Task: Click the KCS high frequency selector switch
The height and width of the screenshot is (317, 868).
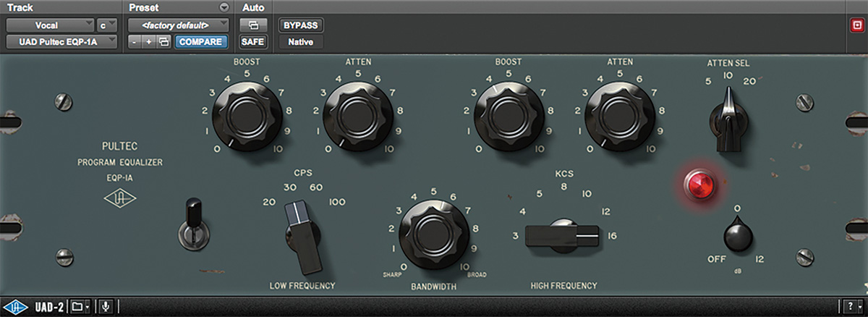Action: [x=561, y=235]
